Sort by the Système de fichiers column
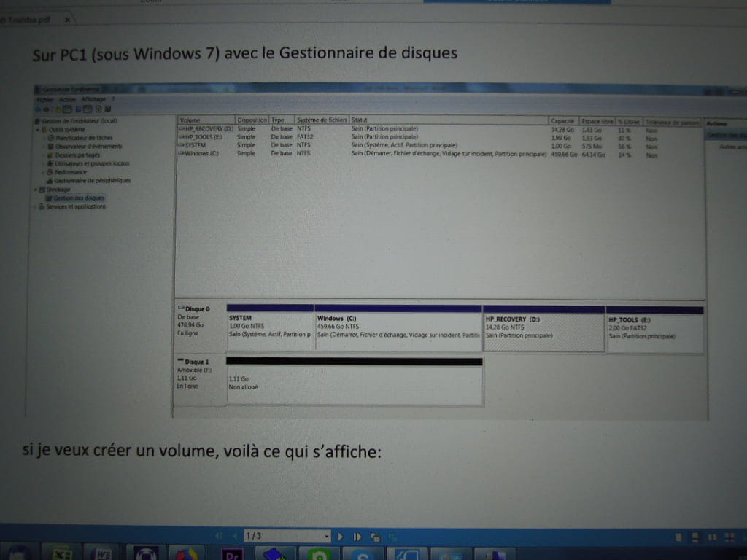The image size is (747, 560). pos(322,120)
